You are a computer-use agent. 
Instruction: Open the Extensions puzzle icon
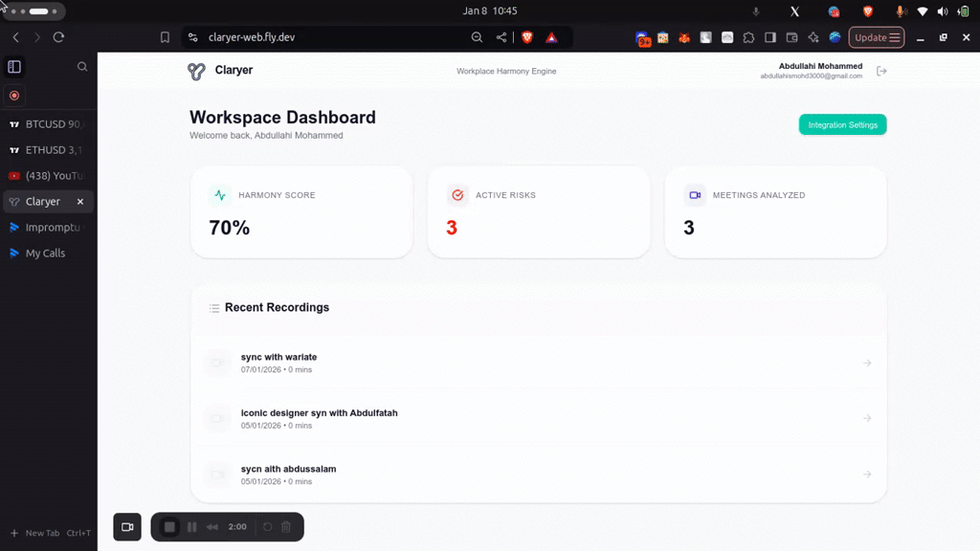pos(748,37)
